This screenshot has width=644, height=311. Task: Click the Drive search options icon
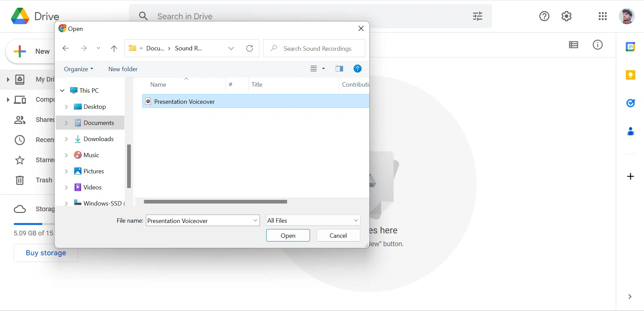pyautogui.click(x=477, y=16)
